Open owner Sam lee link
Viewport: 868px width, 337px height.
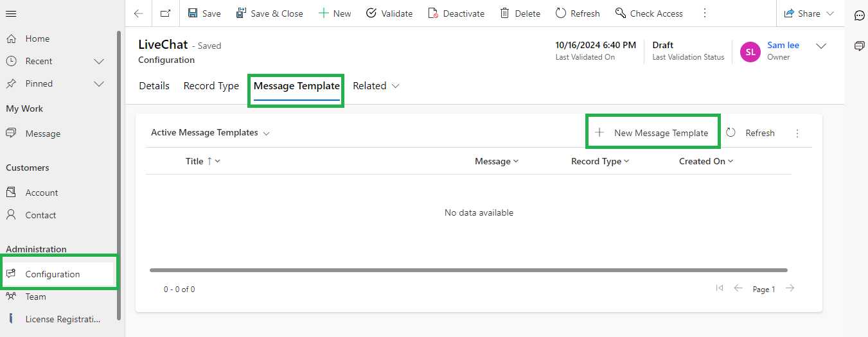[783, 46]
